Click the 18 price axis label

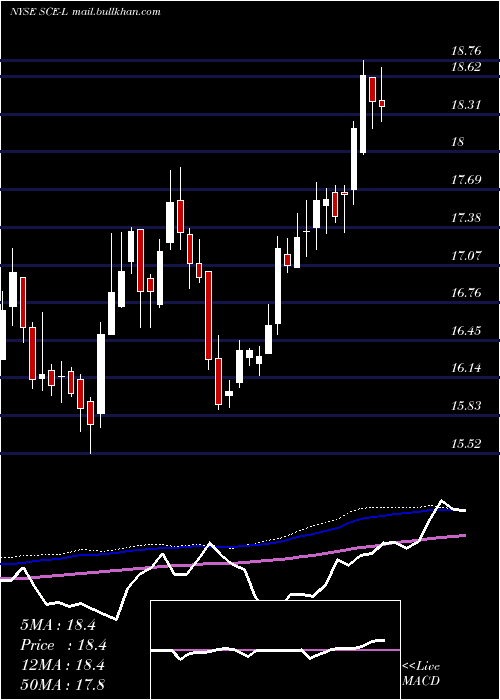[458, 142]
